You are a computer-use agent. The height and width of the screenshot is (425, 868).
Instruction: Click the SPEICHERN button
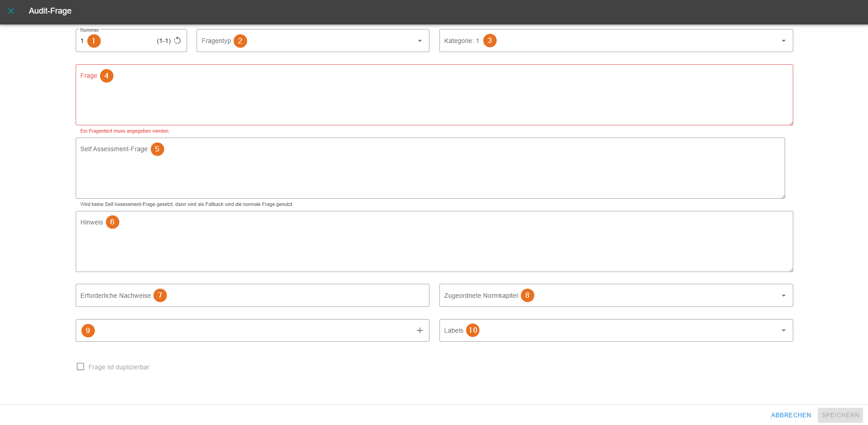point(840,415)
